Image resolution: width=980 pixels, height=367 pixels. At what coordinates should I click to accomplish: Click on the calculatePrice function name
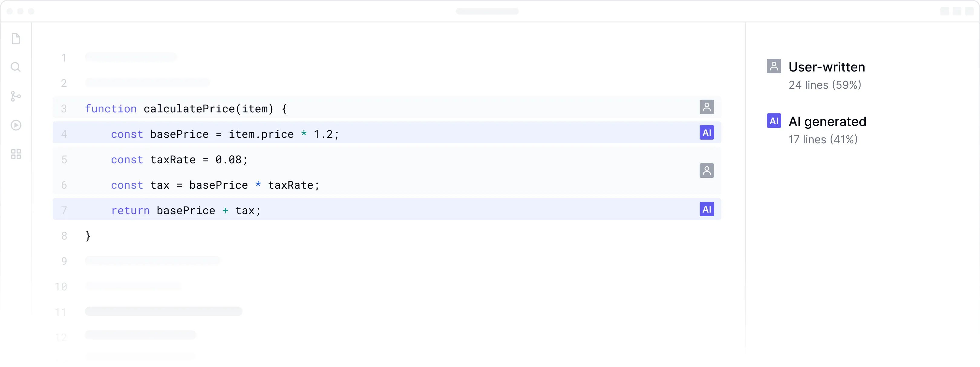tap(189, 109)
